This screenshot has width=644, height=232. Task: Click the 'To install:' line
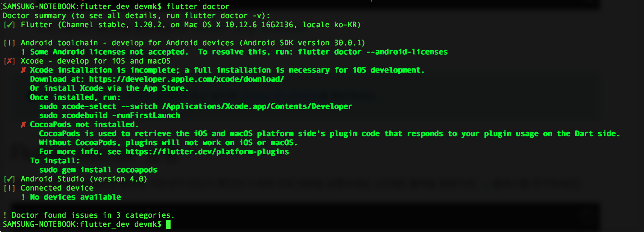54,161
